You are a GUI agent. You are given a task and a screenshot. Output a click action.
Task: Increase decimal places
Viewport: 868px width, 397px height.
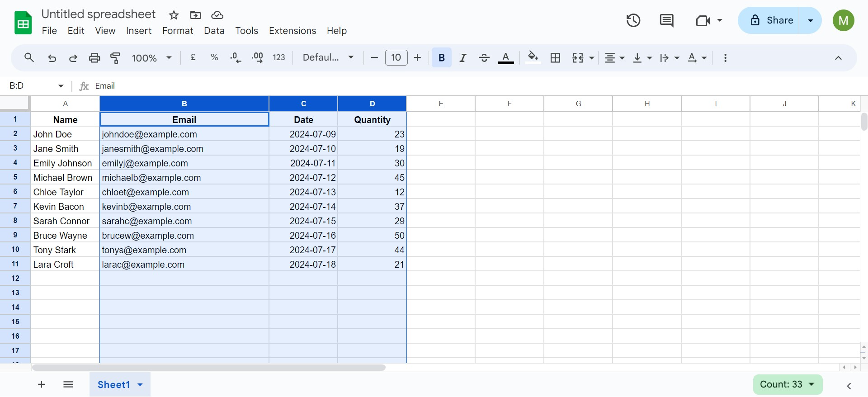(257, 57)
